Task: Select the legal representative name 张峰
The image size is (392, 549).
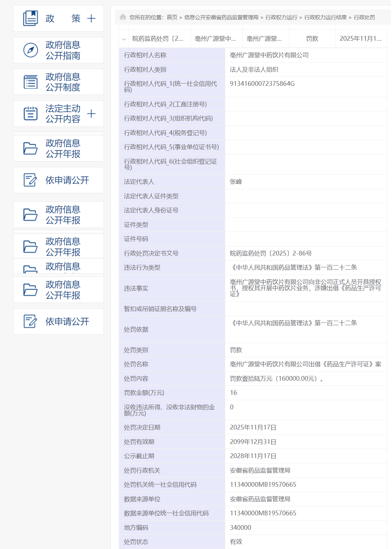Action: pyautogui.click(x=236, y=182)
